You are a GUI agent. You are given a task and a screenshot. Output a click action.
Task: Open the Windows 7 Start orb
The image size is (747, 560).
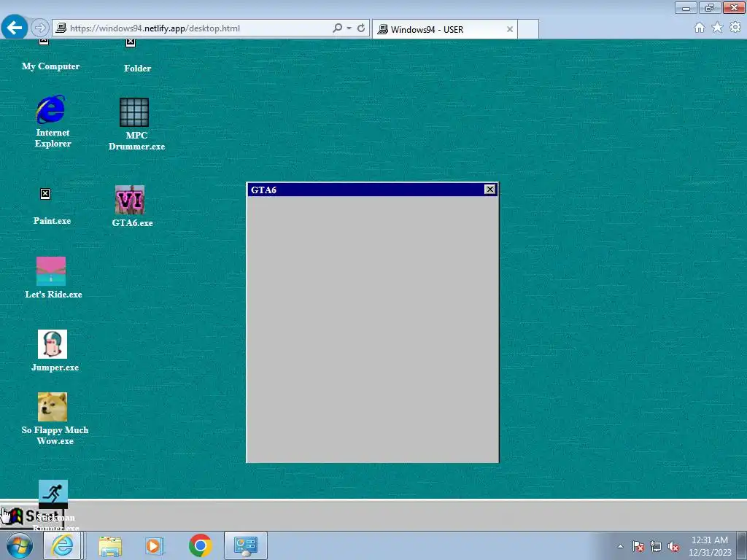tap(20, 545)
